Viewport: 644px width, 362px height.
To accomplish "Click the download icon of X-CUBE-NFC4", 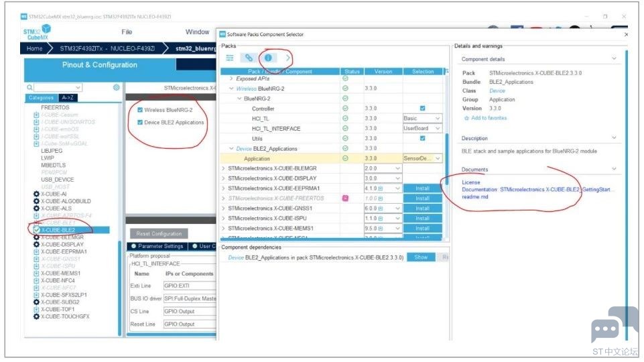I will (x=36, y=281).
